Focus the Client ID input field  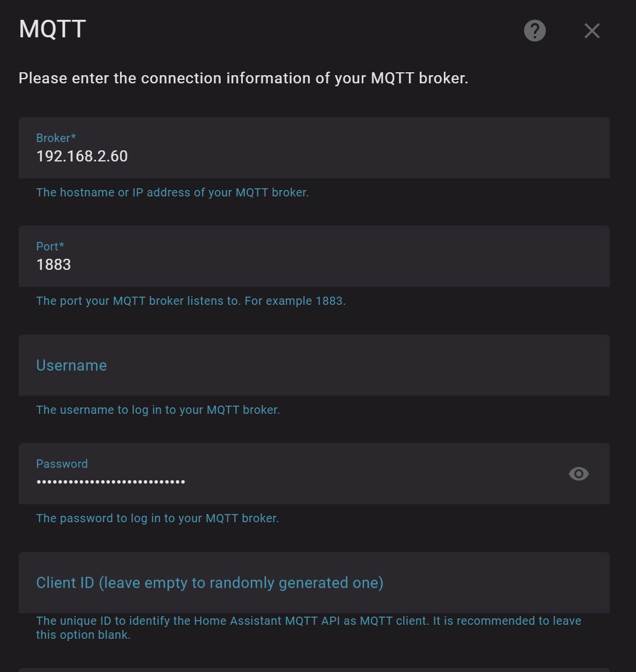(x=314, y=583)
